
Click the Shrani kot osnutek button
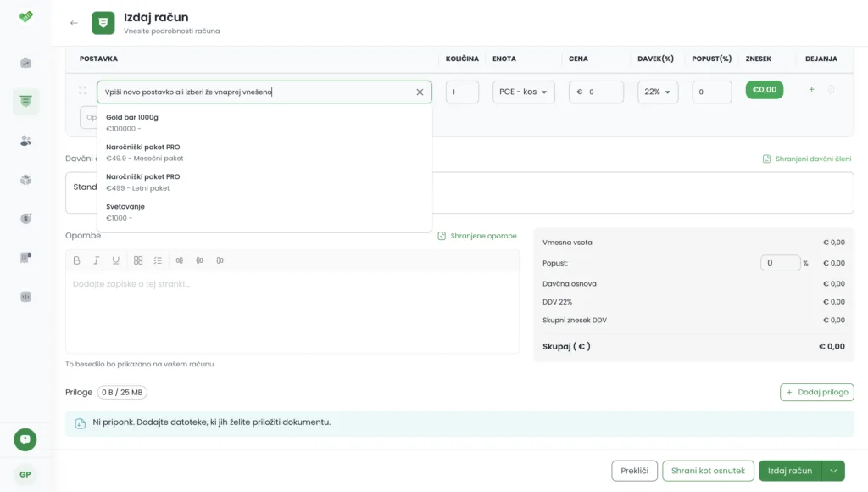point(708,471)
